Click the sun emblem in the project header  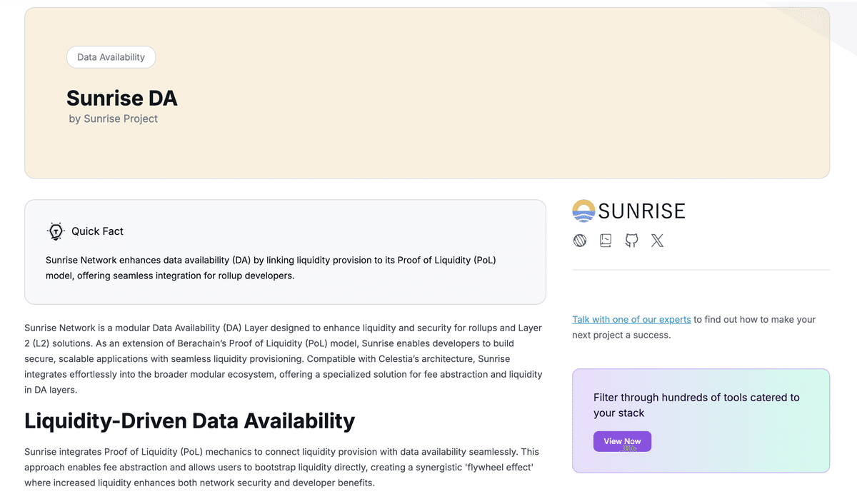click(x=582, y=211)
